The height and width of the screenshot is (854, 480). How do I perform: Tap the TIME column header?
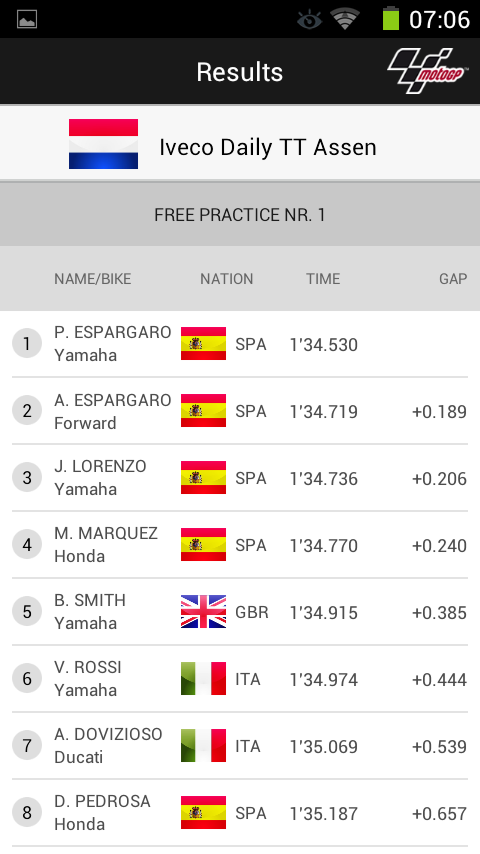(x=323, y=279)
